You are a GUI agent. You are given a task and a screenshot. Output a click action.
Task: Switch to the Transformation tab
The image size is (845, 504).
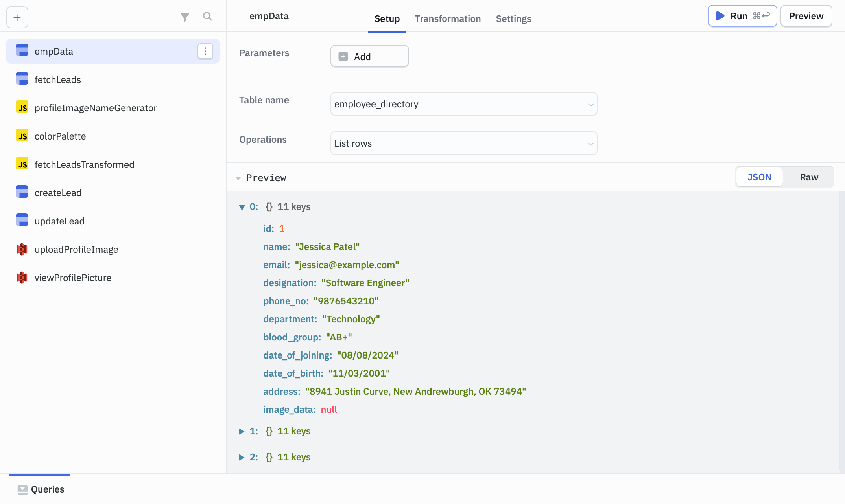[x=448, y=18]
